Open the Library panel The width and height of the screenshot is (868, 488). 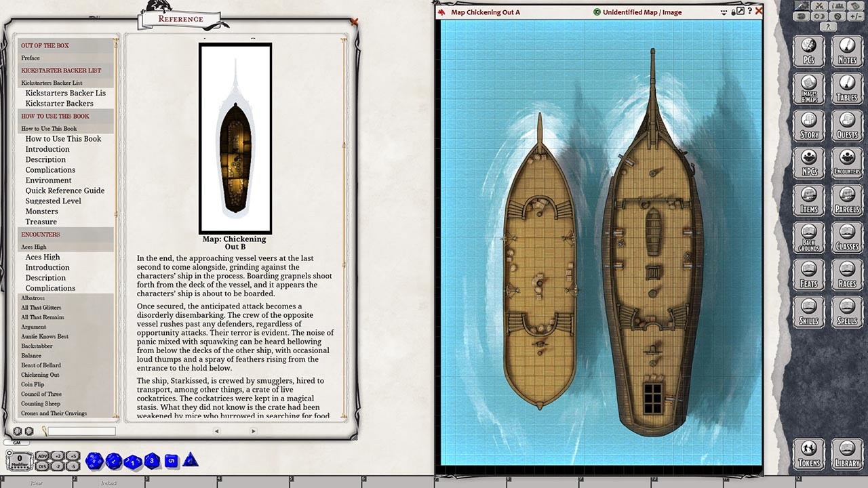pos(847,454)
